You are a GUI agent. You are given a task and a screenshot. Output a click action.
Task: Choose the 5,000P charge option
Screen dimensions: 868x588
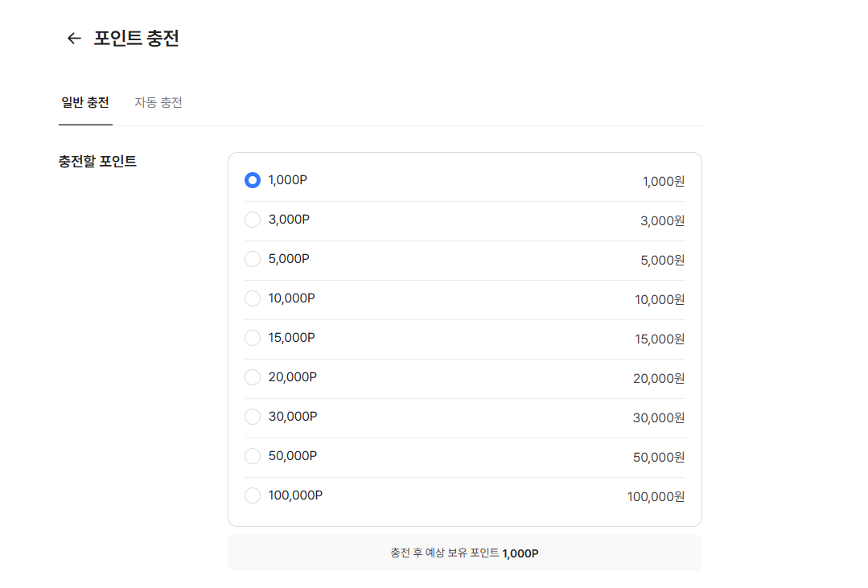pos(253,259)
